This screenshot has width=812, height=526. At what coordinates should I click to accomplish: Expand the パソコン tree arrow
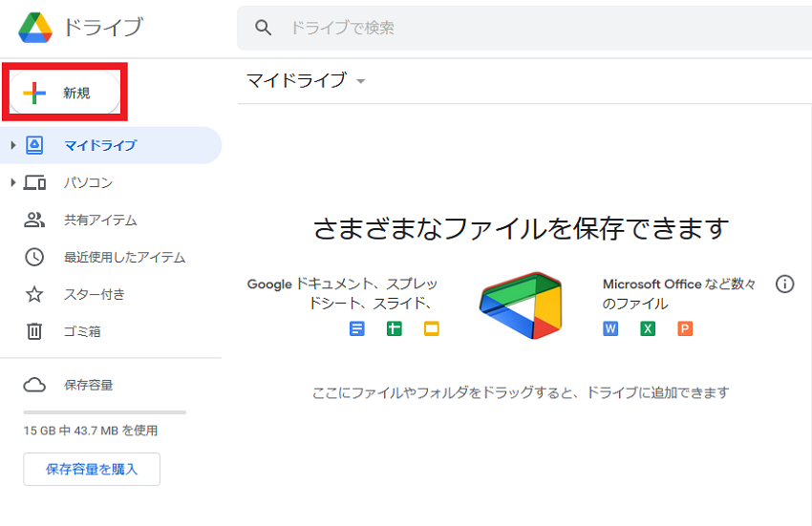[x=13, y=182]
